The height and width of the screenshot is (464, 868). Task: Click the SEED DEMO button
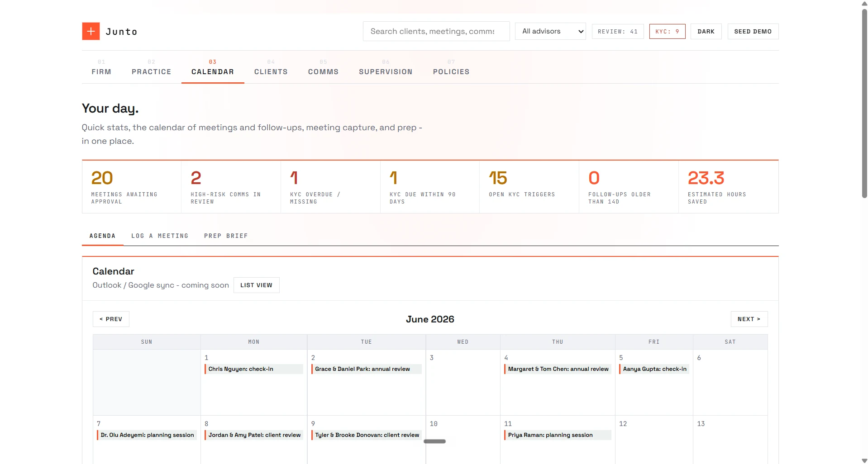click(753, 31)
